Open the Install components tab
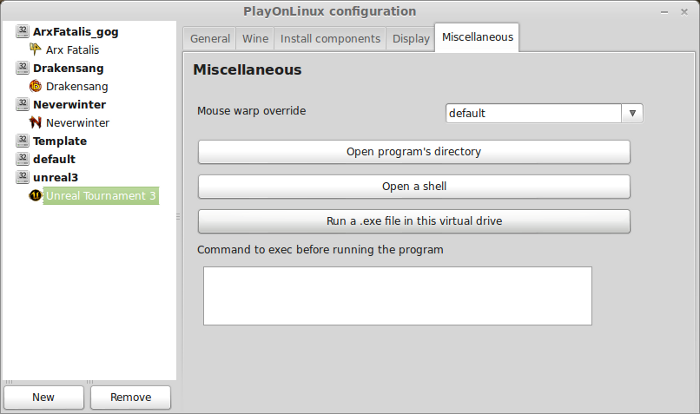The width and height of the screenshot is (700, 414). 330,39
